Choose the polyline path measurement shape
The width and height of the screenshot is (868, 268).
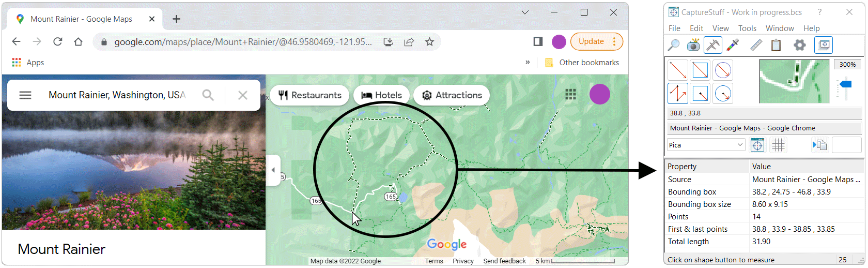tap(678, 94)
